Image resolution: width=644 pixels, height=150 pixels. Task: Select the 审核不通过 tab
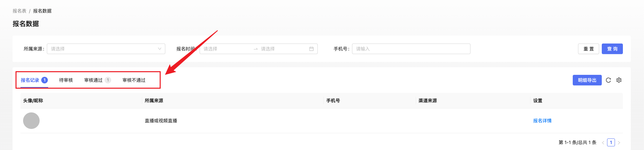click(x=134, y=80)
